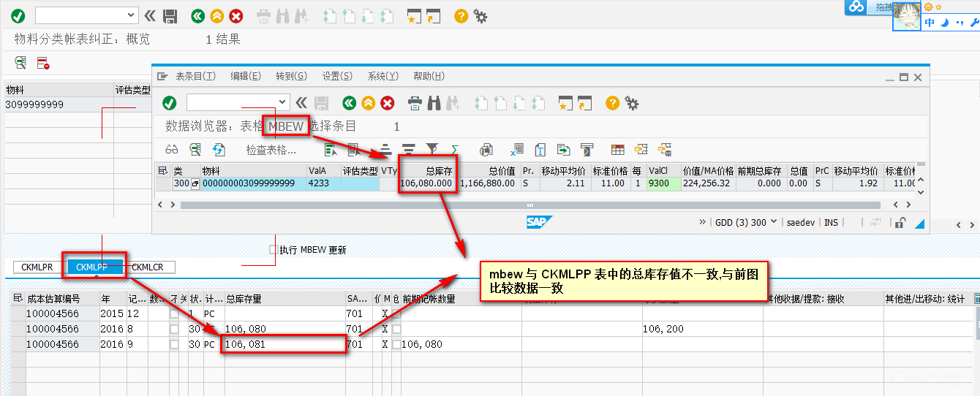
Task: Click the Display glasses icon in the data browser toolbar
Action: (x=172, y=150)
